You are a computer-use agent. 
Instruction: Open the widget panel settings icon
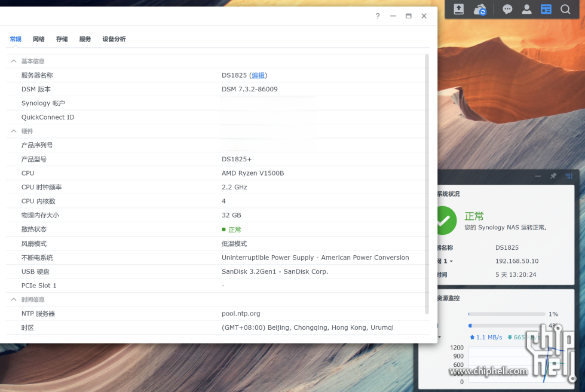pyautogui.click(x=568, y=176)
